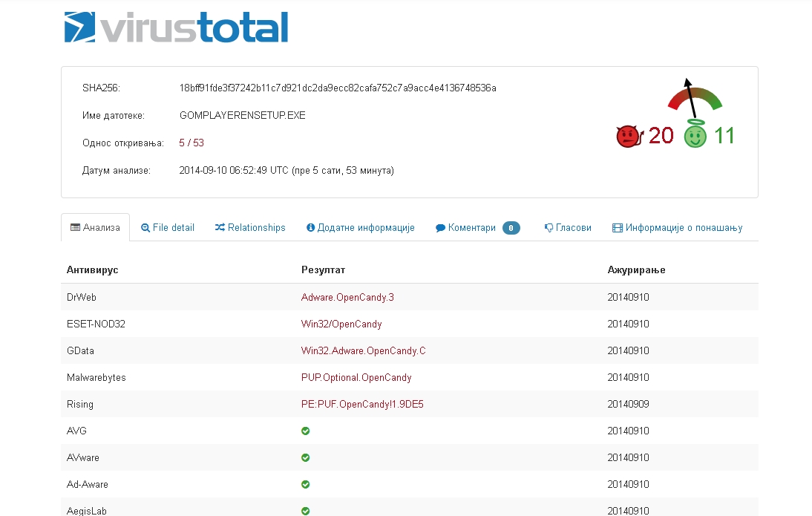Click the DrWeb antivirus name
812x516 pixels.
coord(82,298)
